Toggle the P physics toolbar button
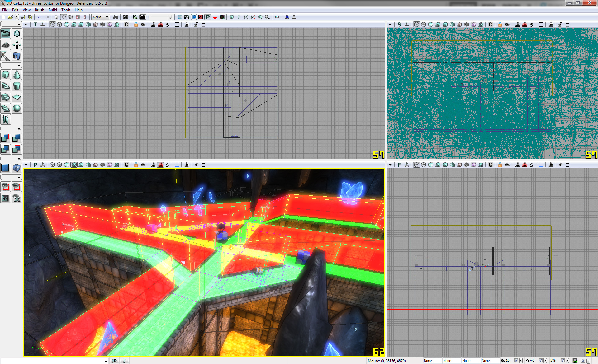Image resolution: width=598 pixels, height=364 pixels. [x=208, y=17]
